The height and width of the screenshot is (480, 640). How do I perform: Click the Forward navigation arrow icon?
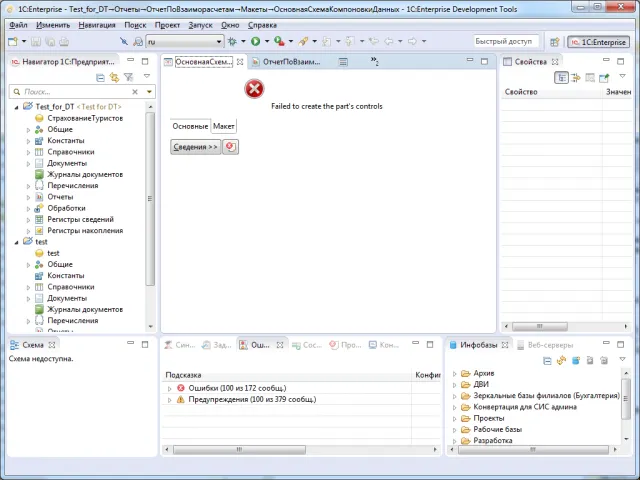coord(412,41)
